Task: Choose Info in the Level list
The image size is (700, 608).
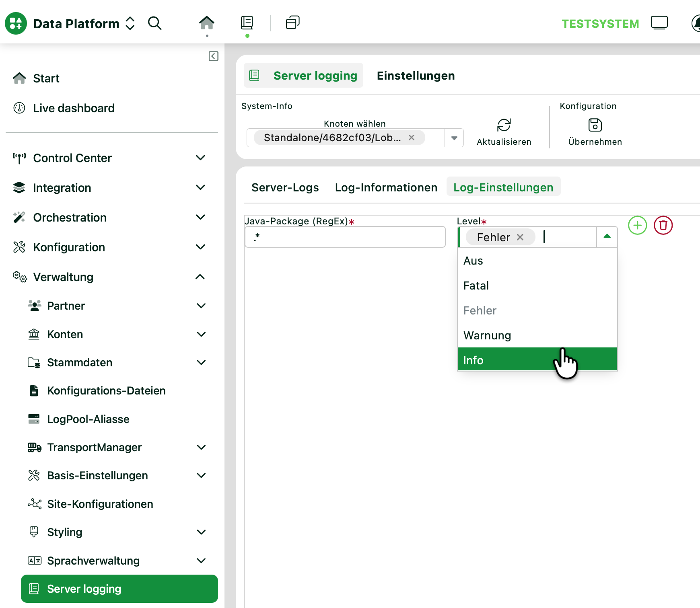Action: point(537,359)
